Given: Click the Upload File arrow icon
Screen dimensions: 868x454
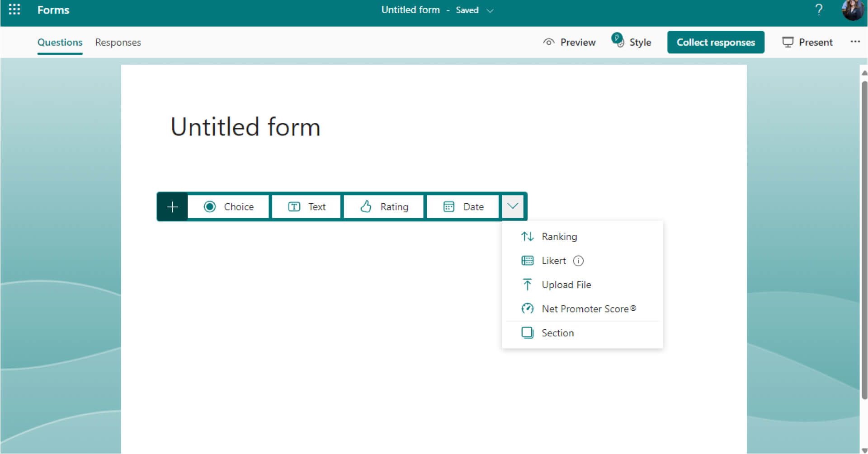Looking at the screenshot, I should pos(527,285).
